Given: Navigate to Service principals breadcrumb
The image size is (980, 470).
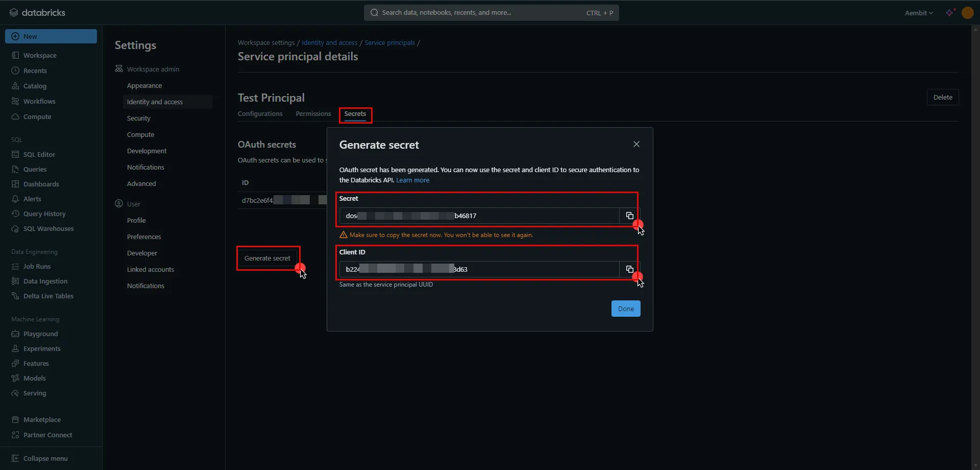Looking at the screenshot, I should 389,42.
